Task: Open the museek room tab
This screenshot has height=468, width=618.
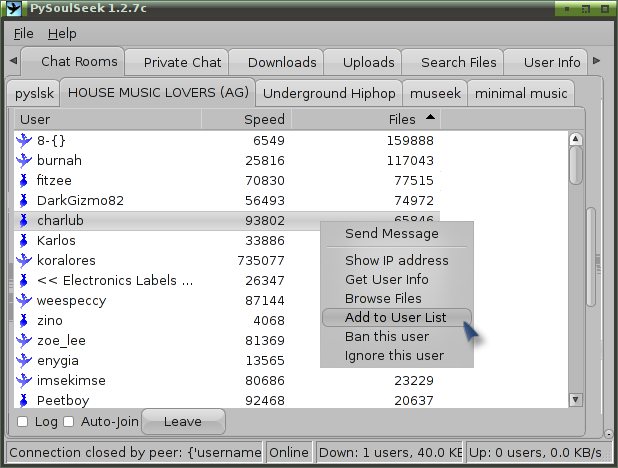Action: click(435, 93)
